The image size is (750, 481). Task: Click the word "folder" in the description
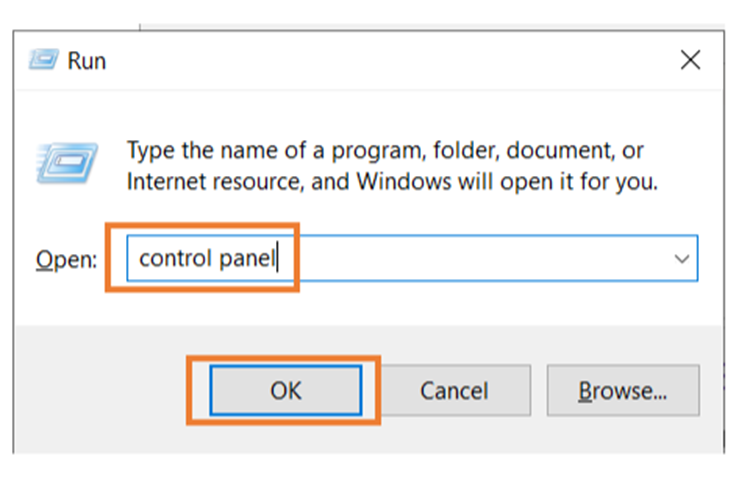pos(467,151)
